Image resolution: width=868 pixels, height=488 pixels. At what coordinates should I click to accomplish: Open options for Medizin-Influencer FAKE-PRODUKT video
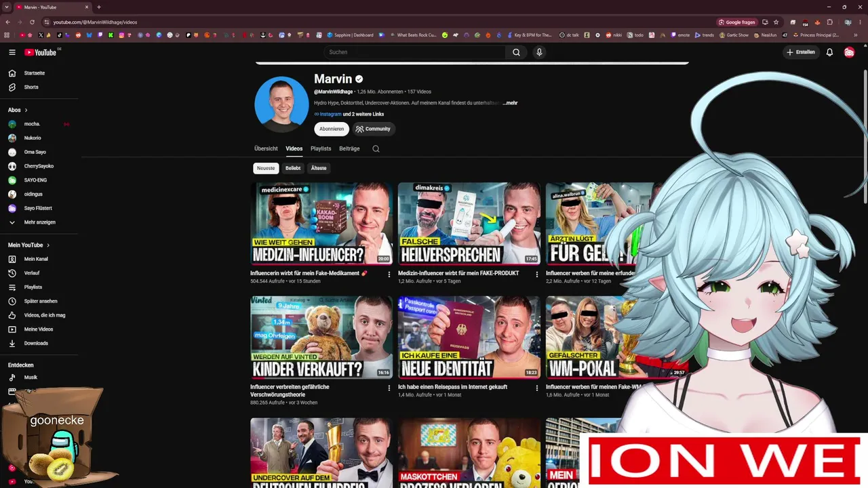click(x=537, y=274)
